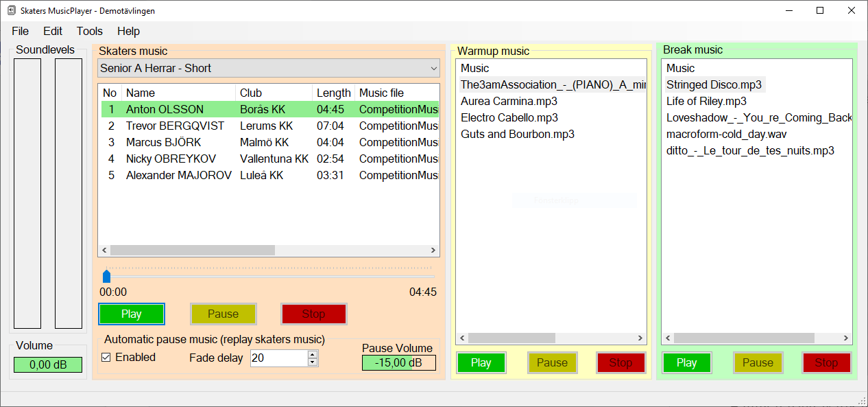Toggle the Enabled automatic pause checkbox

(x=106, y=357)
